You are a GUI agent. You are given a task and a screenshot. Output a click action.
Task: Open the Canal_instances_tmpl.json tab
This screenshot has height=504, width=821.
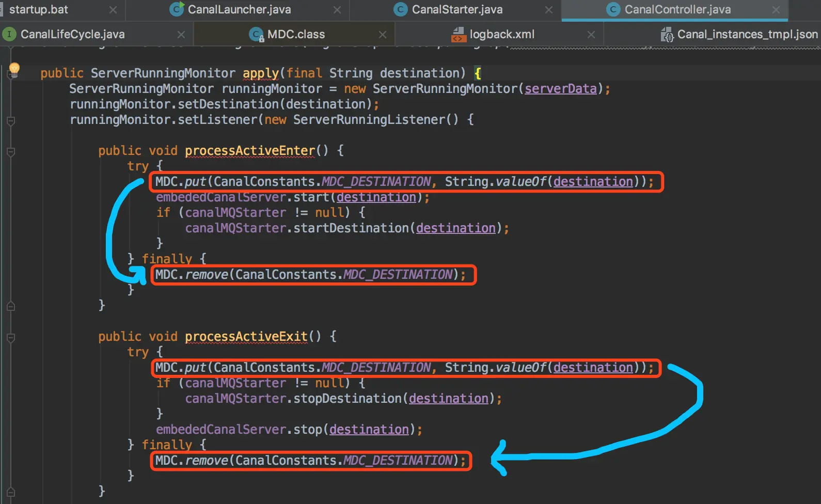point(739,35)
